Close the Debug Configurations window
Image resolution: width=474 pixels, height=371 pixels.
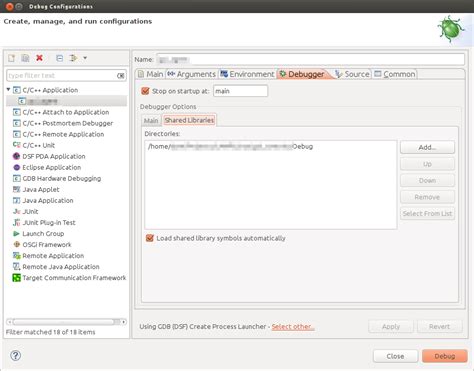click(9, 6)
